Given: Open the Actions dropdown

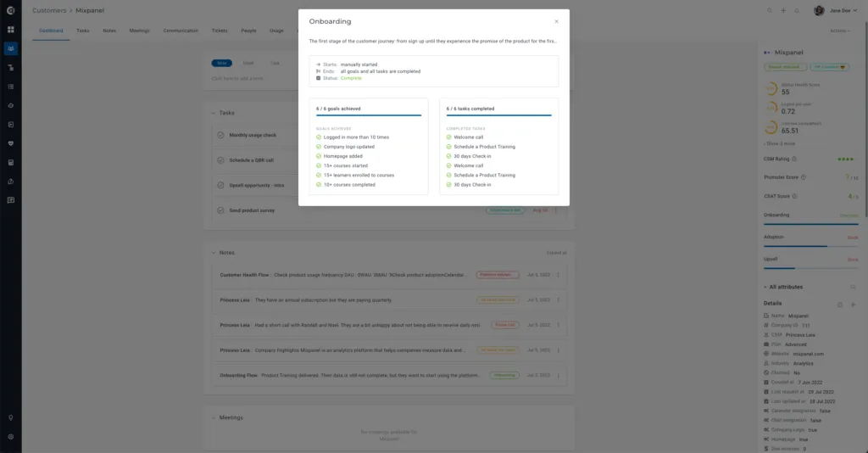Looking at the screenshot, I should [x=840, y=31].
